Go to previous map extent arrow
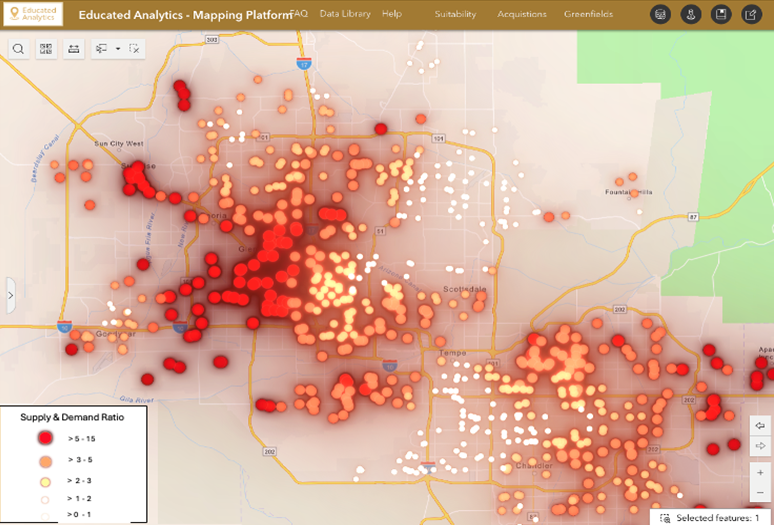The image size is (774, 525). coord(760,425)
